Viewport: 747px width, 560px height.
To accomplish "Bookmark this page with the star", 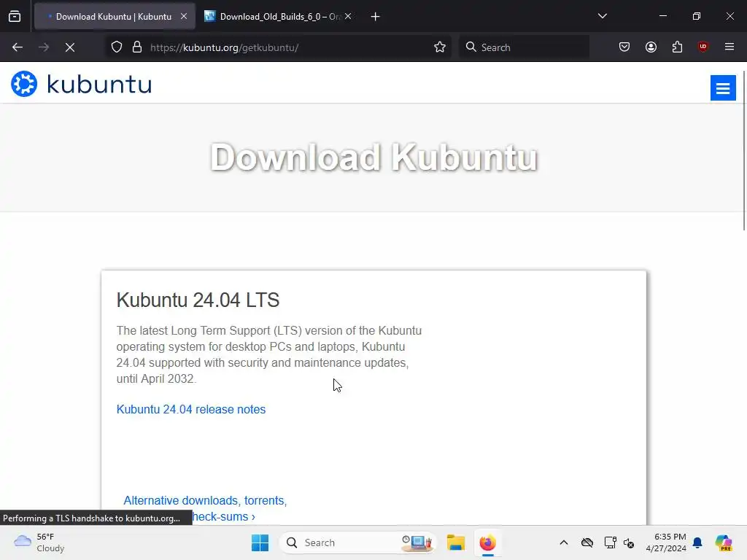I will click(440, 47).
